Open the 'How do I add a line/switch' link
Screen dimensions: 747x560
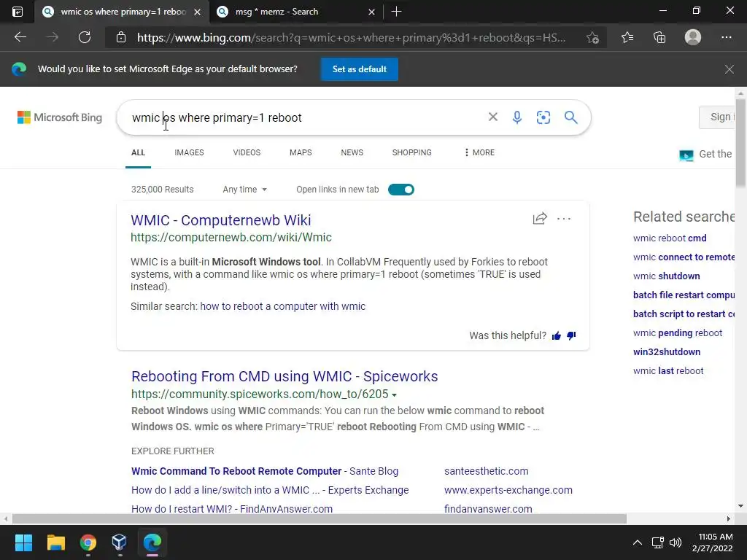[x=270, y=490]
